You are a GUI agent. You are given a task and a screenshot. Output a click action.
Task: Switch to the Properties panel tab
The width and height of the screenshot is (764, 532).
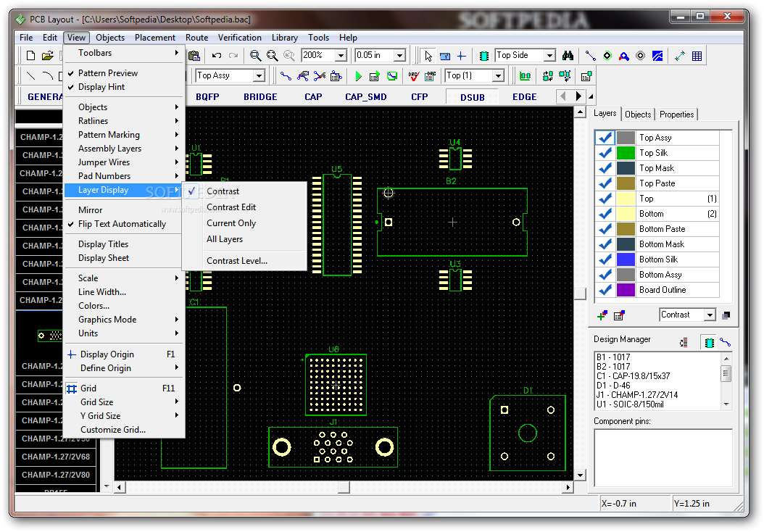[x=677, y=115]
